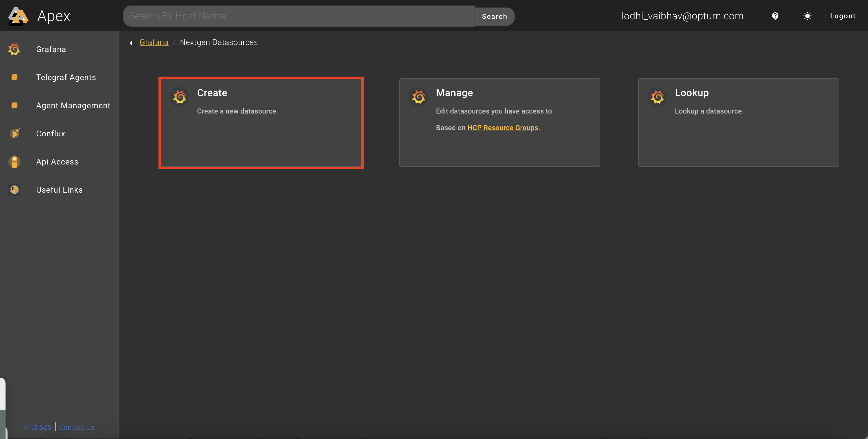Click the Search button
Screen dimensions: 868x439
[494, 17]
